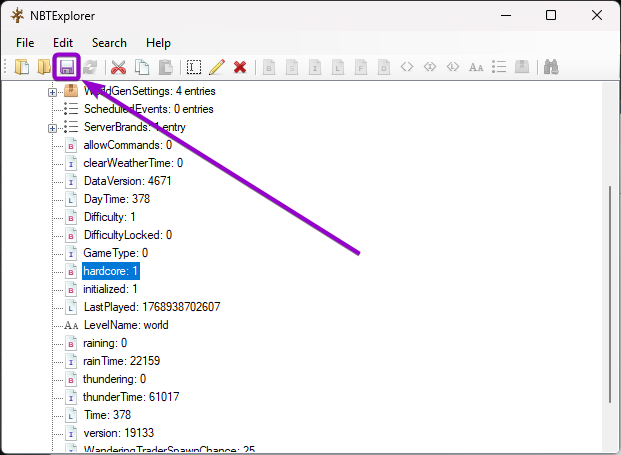
Task: Click the compound chest icon of WorldGenSettings
Action: [71, 91]
